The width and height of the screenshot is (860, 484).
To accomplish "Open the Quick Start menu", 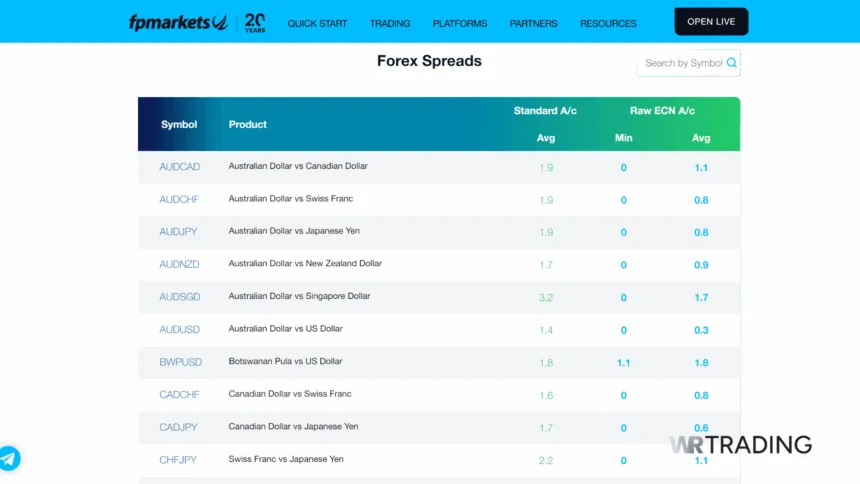I will point(317,24).
